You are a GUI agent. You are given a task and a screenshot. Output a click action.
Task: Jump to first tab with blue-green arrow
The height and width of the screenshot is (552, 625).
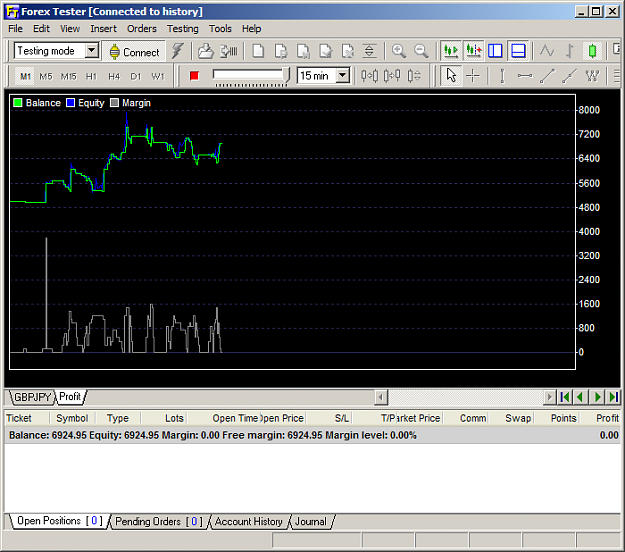point(564,397)
